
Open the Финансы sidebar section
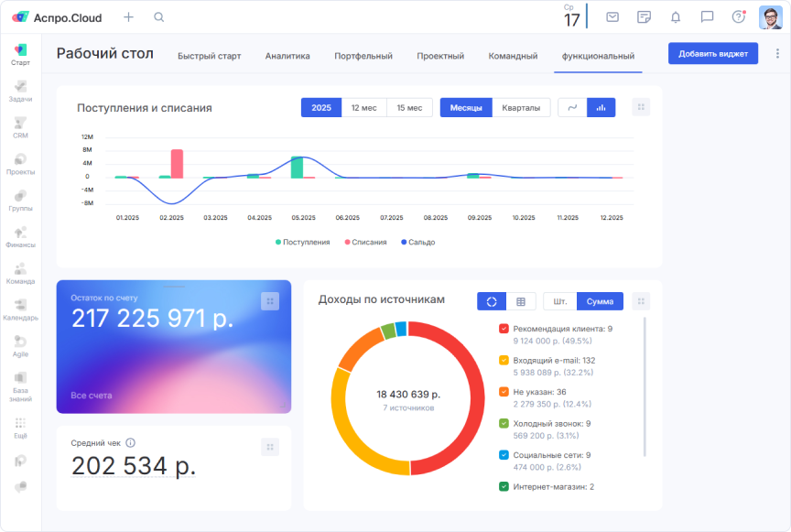coord(20,236)
